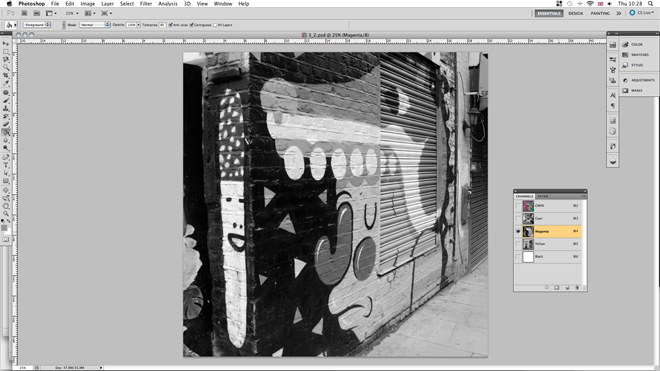Show the Cyan channel visibility
Viewport: 660px width, 371px height.
point(518,219)
